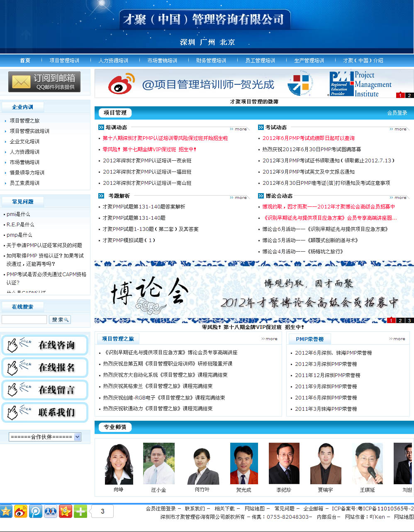Click 内部后台 in the footer
Screen dimensions: 414x532
click(327, 517)
